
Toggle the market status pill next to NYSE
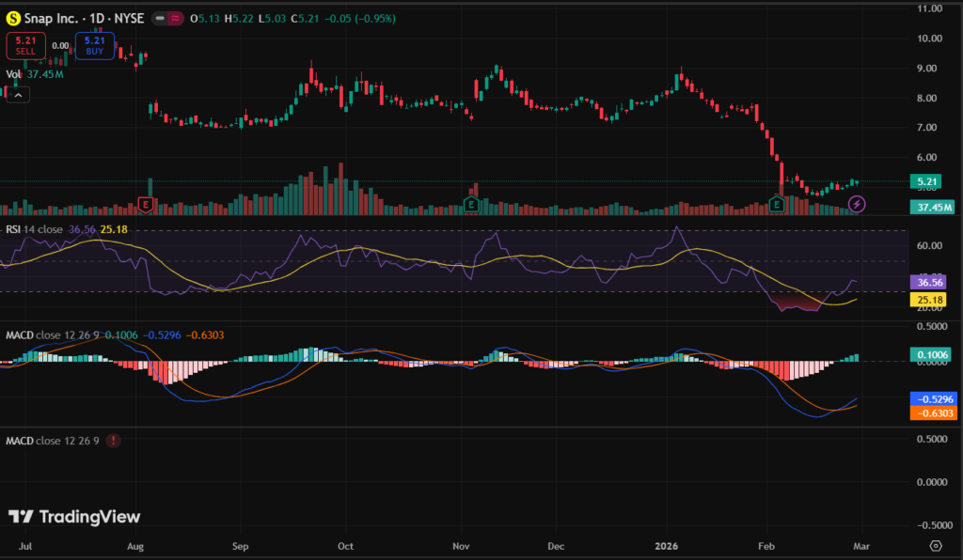coord(168,19)
